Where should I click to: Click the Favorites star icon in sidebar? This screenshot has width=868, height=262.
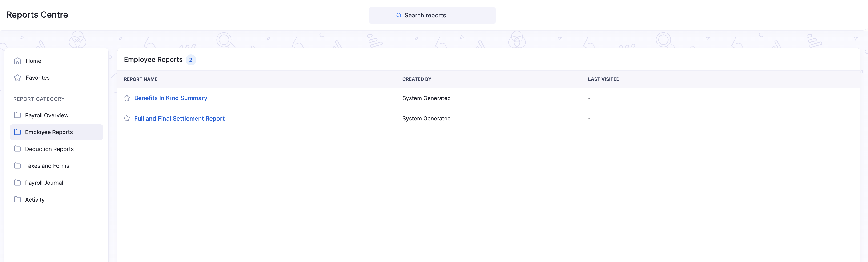17,78
